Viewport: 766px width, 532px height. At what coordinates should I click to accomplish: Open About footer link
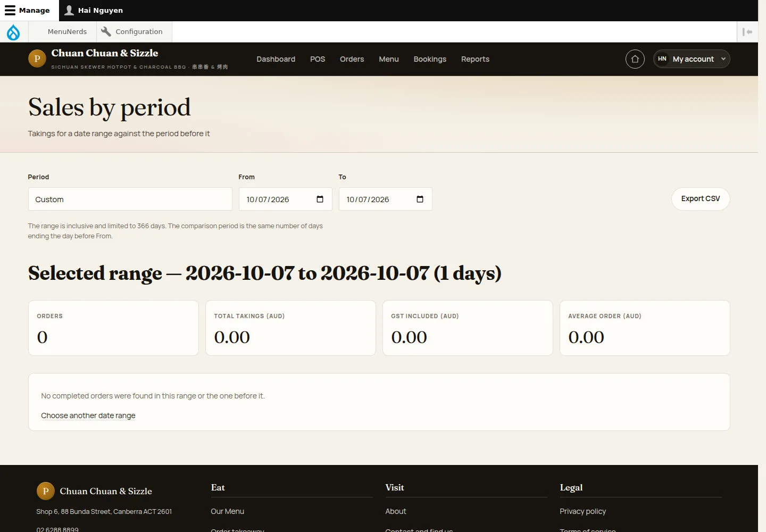[x=396, y=511]
